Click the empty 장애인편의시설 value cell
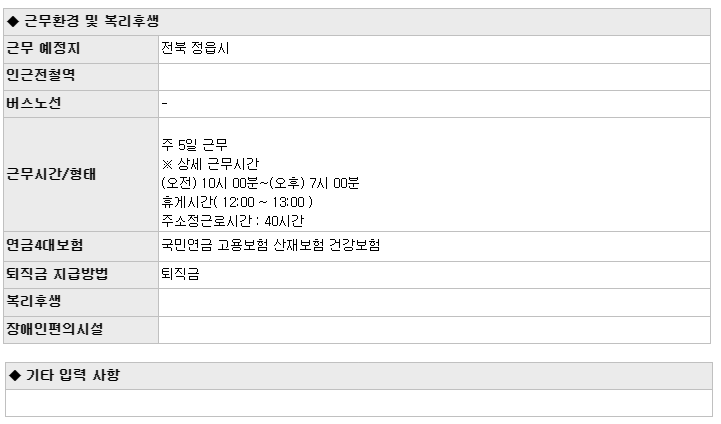This screenshot has width=721, height=424. [x=435, y=330]
